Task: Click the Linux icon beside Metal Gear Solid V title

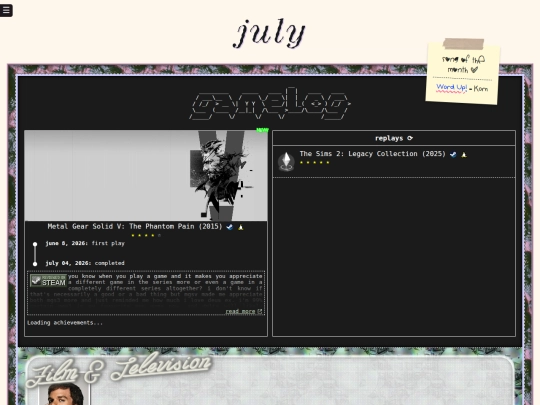Action: tap(241, 227)
